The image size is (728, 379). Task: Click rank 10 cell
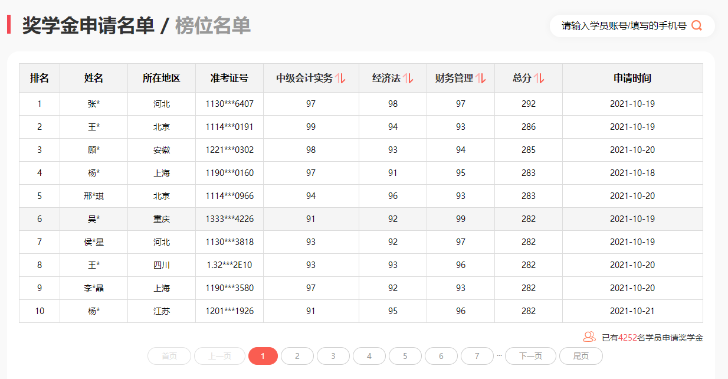point(39,311)
